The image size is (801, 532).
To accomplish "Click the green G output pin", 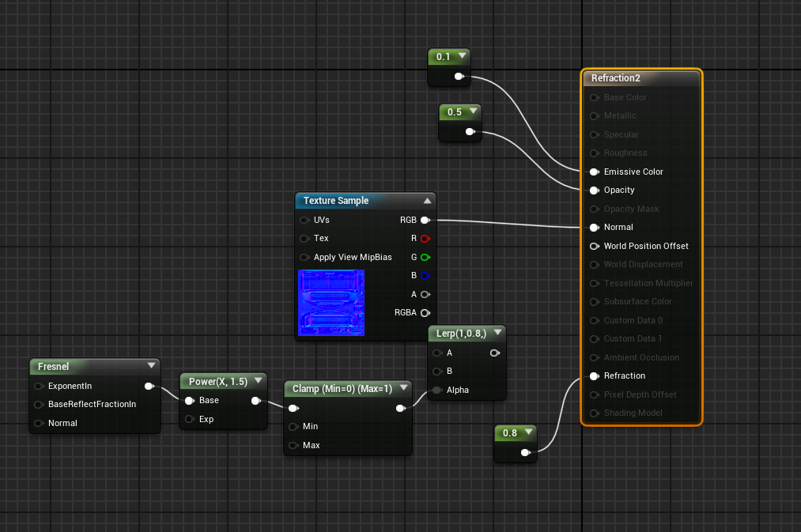I will point(425,257).
